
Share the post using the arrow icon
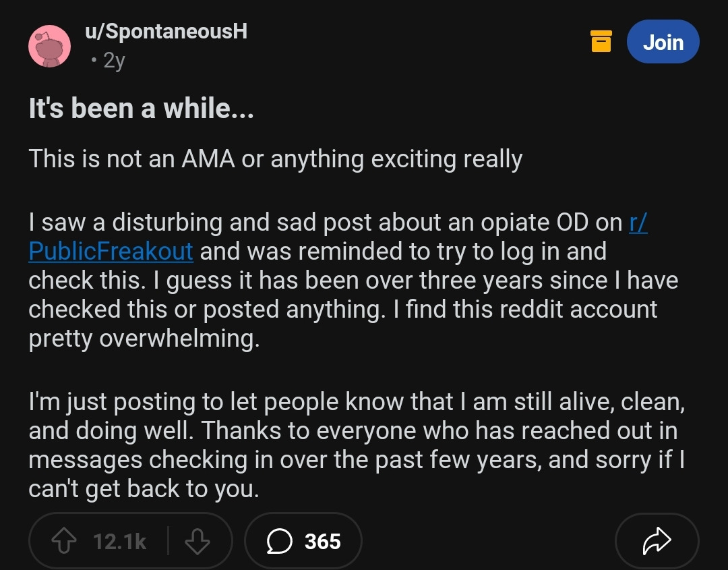(x=657, y=541)
